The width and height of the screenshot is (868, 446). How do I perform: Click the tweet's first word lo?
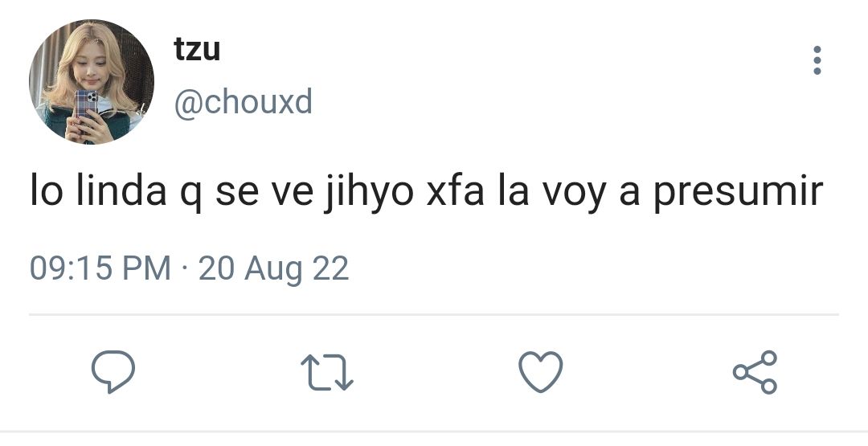45,190
